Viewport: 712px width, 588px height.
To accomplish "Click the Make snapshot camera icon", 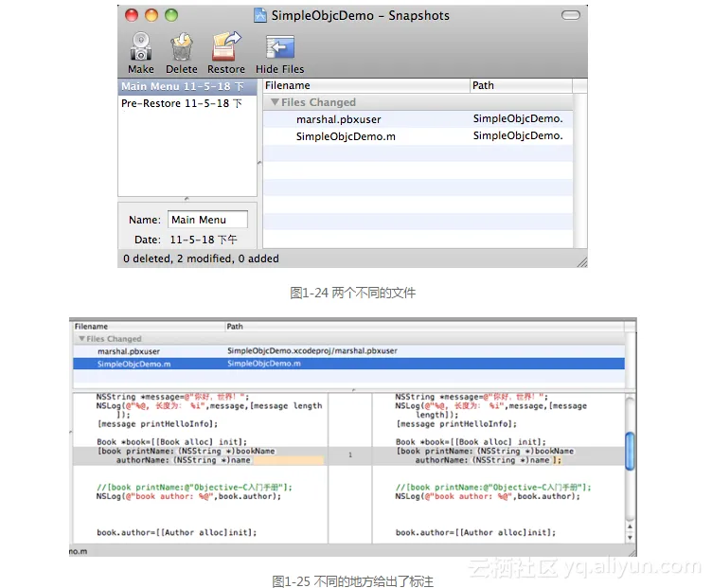I will [141, 46].
